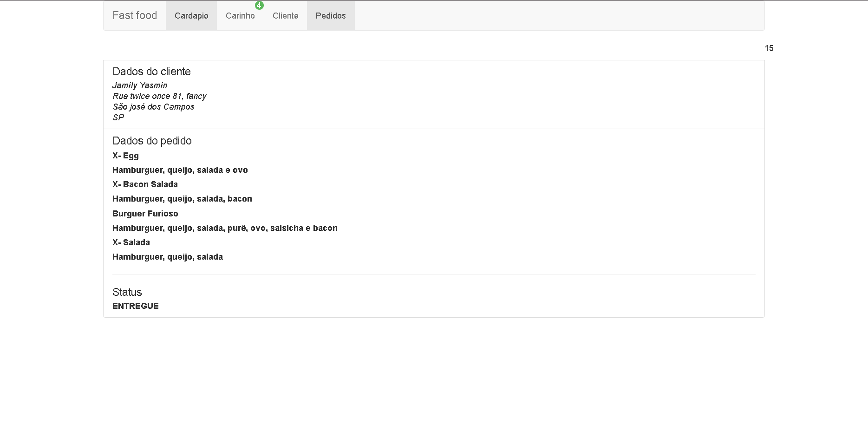Click description with purê, ovo, salsicha e bacon
Image resolution: width=868 pixels, height=438 pixels.
pyautogui.click(x=225, y=228)
